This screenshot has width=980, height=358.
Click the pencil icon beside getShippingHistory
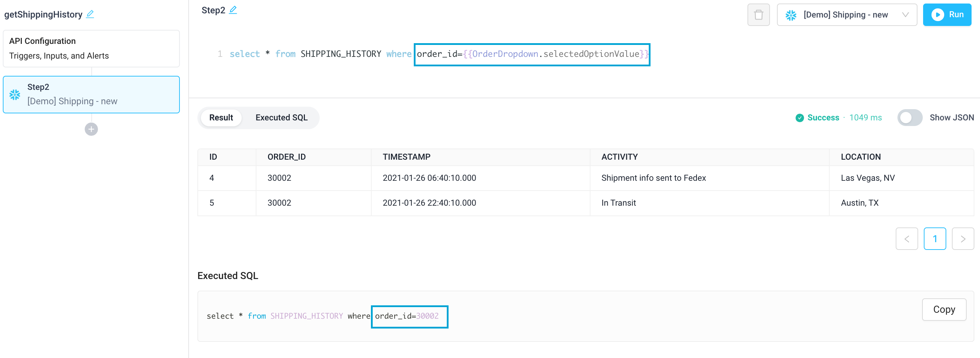click(90, 14)
